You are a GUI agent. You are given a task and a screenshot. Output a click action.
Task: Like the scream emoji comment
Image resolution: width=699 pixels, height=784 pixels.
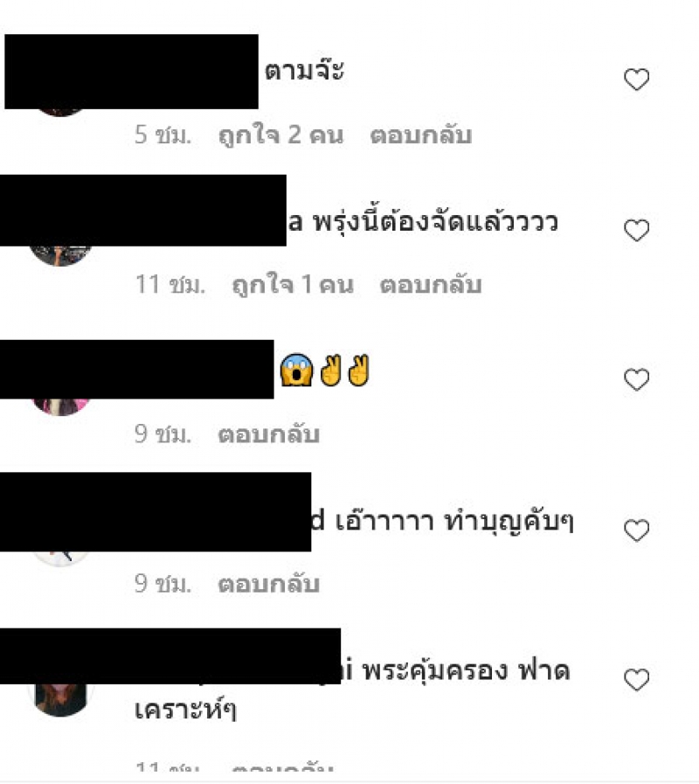(636, 379)
